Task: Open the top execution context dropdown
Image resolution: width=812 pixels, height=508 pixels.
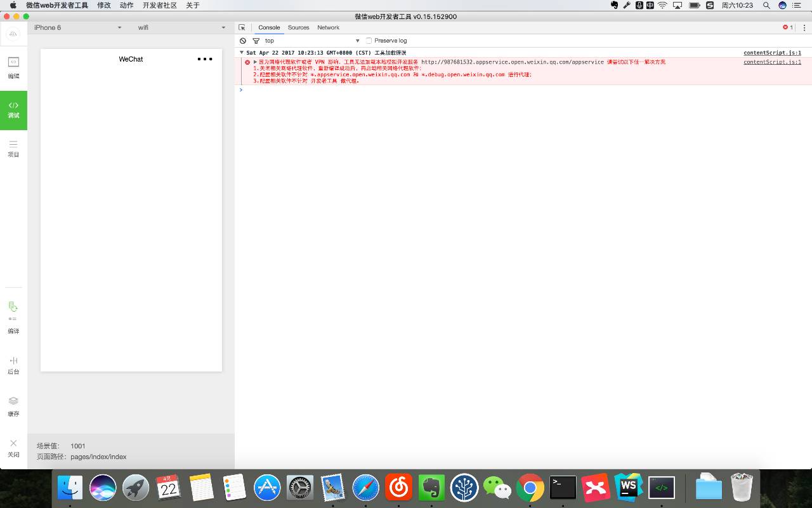Action: [311, 41]
